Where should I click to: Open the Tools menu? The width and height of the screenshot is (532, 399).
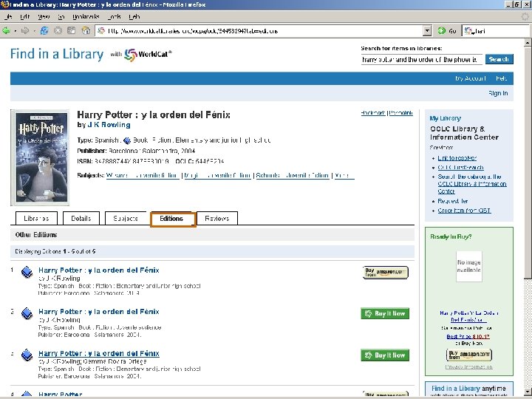(115, 16)
